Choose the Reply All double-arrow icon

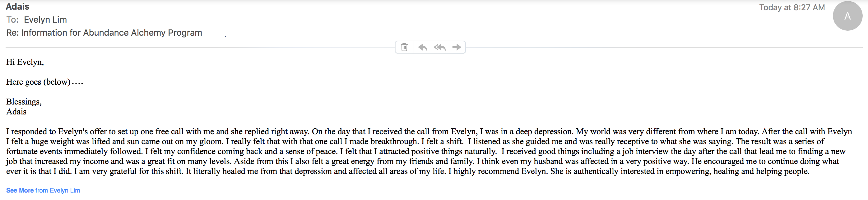pos(440,47)
